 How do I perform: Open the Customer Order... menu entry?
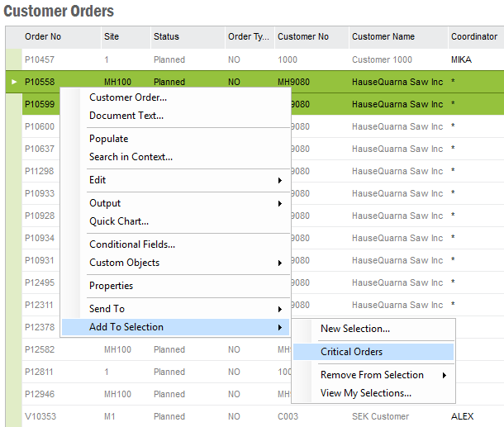tap(128, 97)
